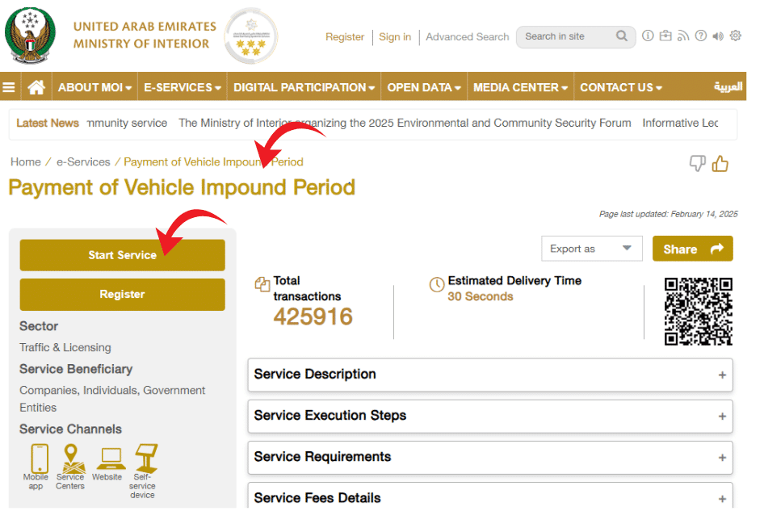Click the Search in site field
764x532 pixels.
565,36
